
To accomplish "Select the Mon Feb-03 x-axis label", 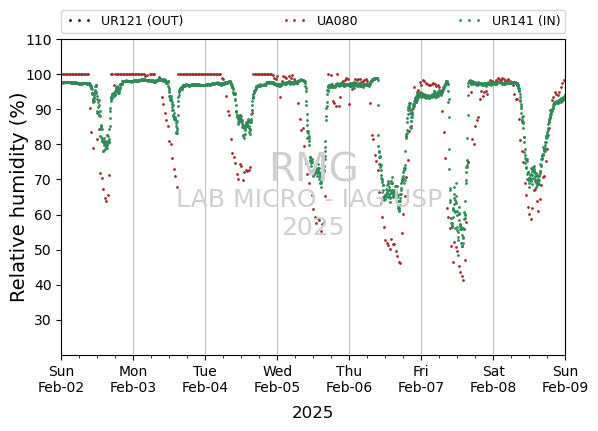I will click(x=133, y=379).
